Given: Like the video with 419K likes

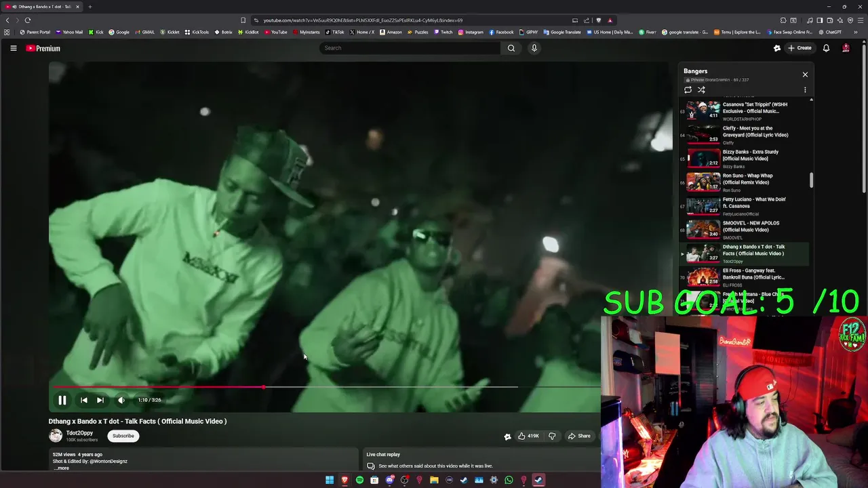Looking at the screenshot, I should 528,436.
